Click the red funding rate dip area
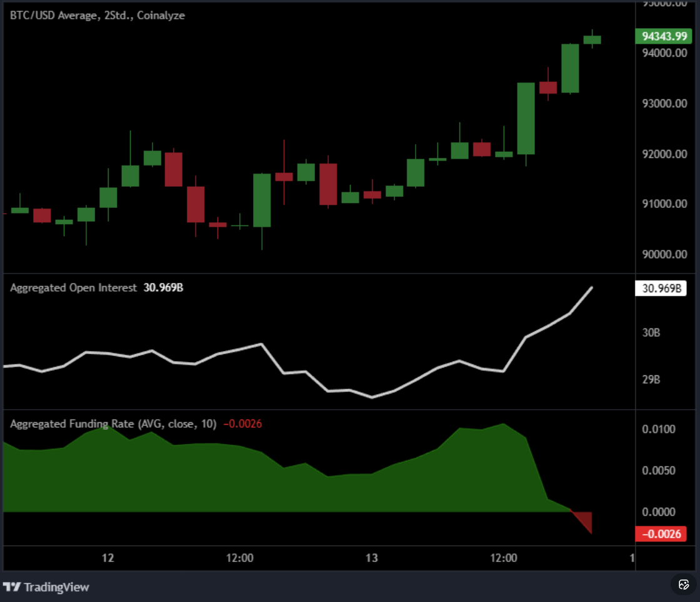Screen dimensions: 700x602 [581, 520]
